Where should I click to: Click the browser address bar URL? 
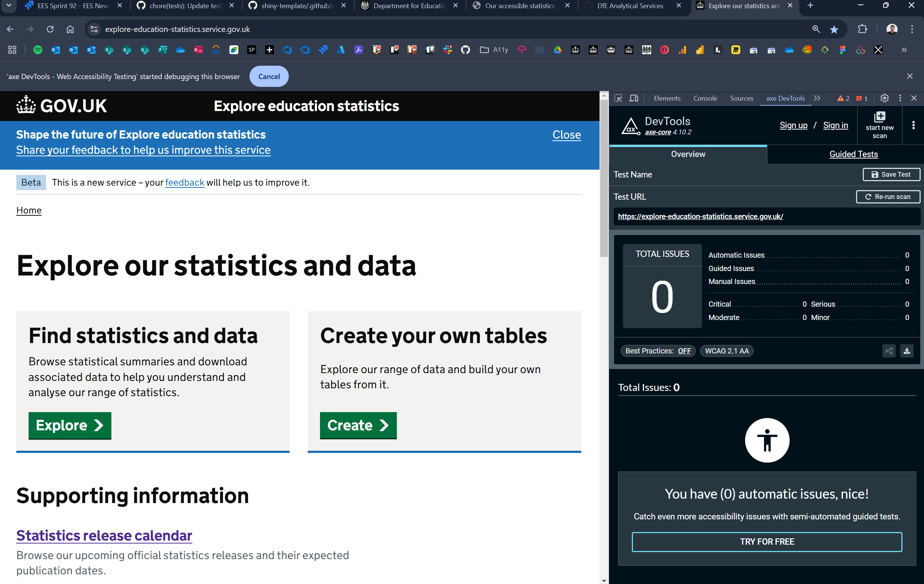pos(177,29)
